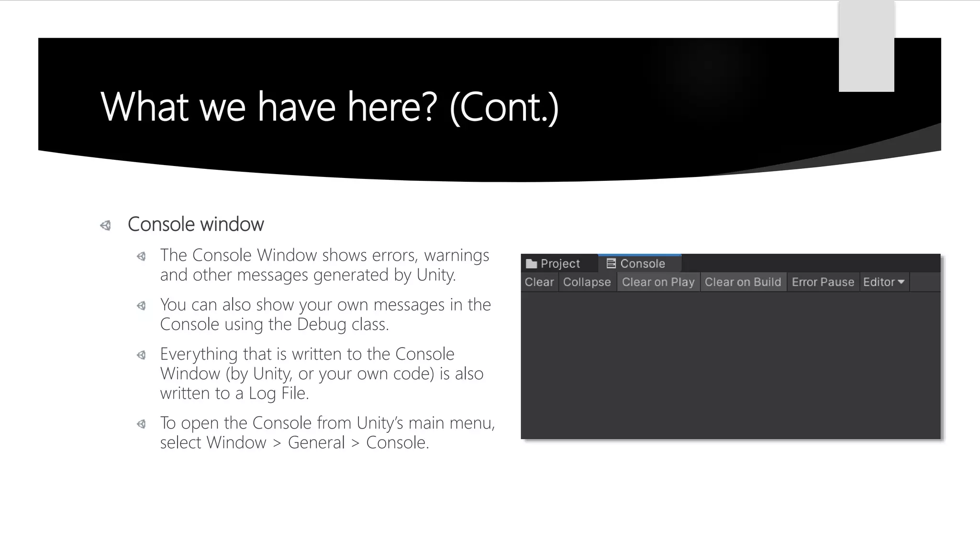Open the Editor dropdown

884,282
